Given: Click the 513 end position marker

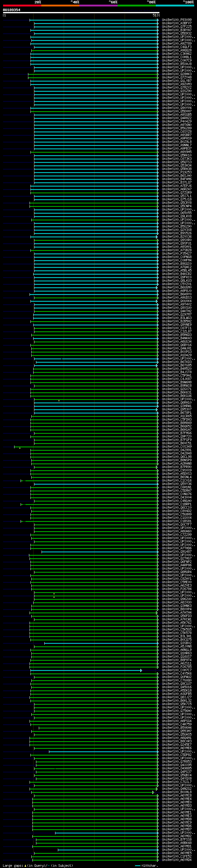Looking at the screenshot, I should pyautogui.click(x=155, y=15).
